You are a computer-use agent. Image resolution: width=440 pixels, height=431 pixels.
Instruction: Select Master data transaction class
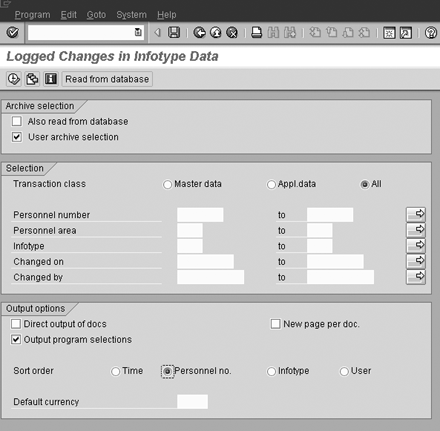click(x=167, y=184)
